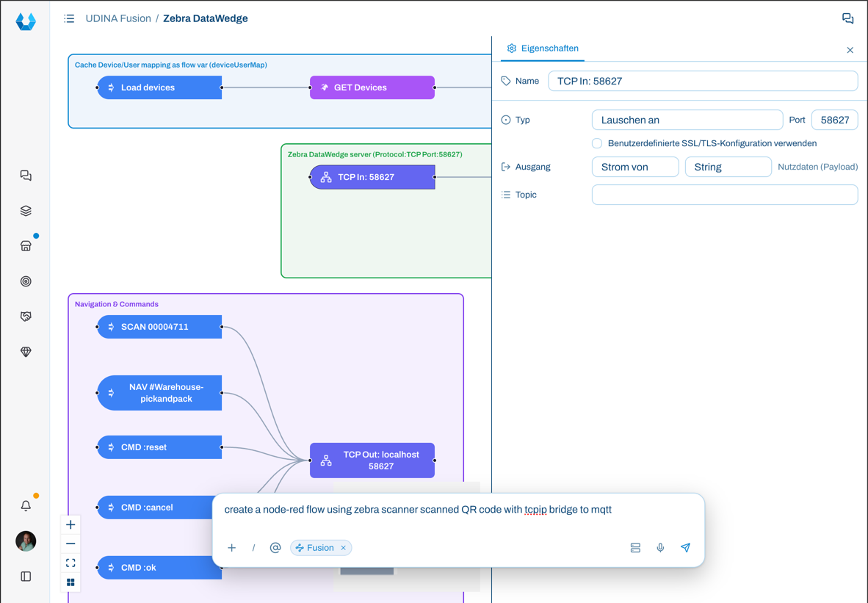Click the UDINA Fusion breadcrumb link
Screen dimensions: 868x603
coord(118,18)
